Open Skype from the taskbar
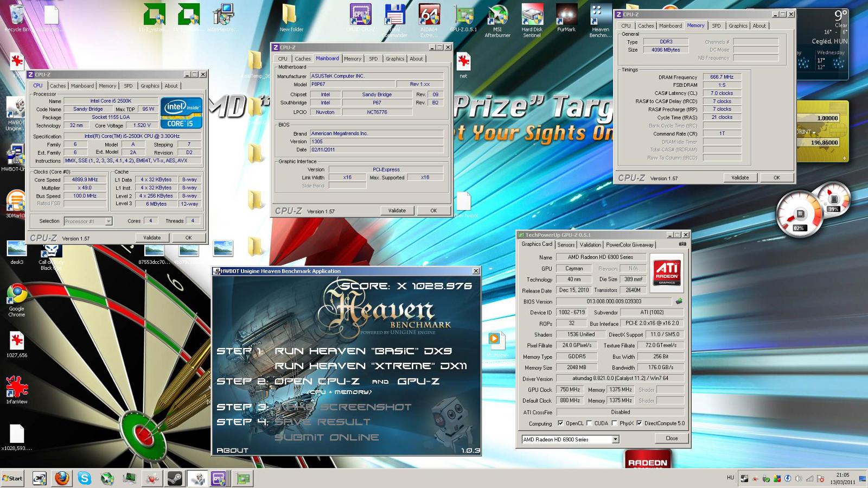868x488 pixels. [84, 478]
